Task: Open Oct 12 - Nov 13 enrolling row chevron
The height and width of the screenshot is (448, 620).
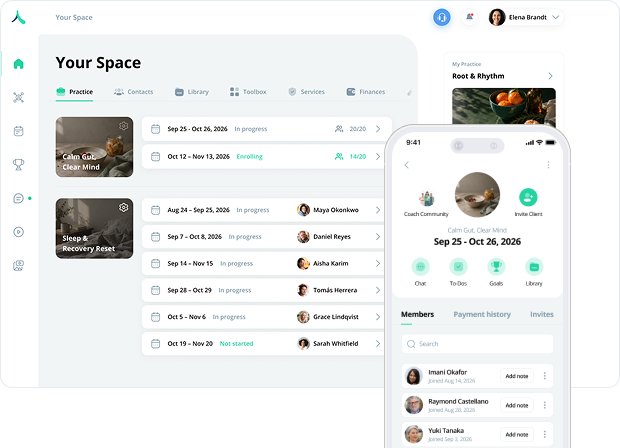Action: tap(378, 157)
